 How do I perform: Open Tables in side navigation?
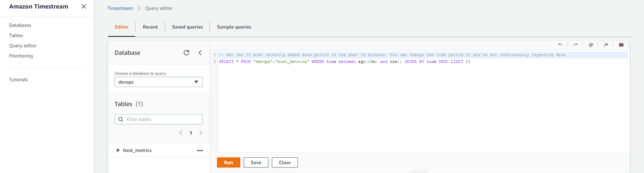click(x=16, y=35)
